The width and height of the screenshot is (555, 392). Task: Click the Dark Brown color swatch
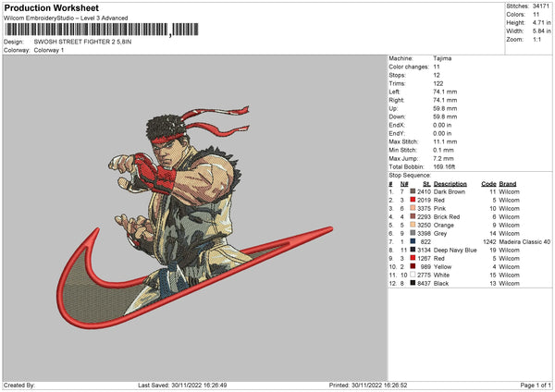coord(413,191)
